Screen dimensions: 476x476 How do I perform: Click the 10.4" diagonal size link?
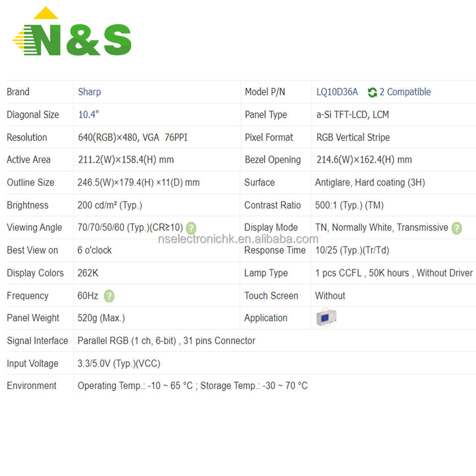click(88, 115)
